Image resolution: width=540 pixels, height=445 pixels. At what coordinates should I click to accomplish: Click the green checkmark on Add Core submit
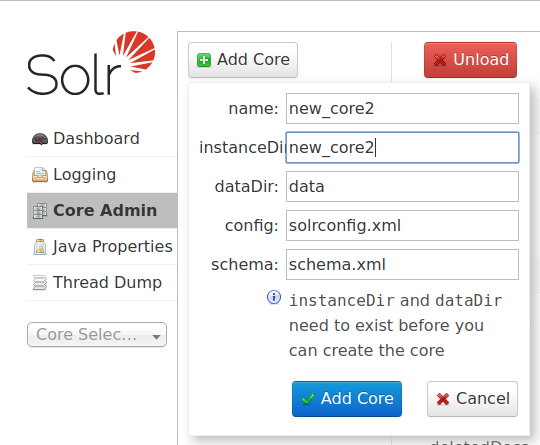[x=308, y=399]
